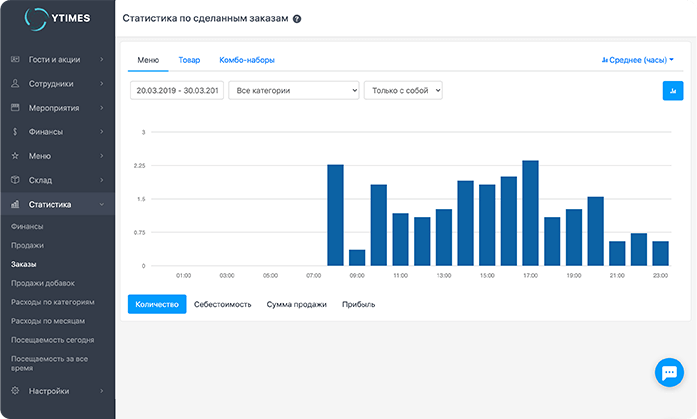
Task: Click the Финансы dollar icon
Action: 15,132
